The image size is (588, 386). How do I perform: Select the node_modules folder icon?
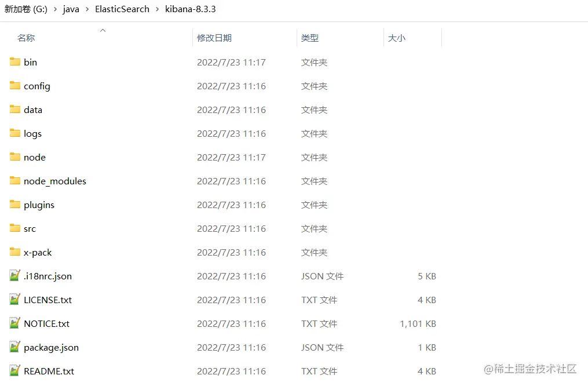15,181
